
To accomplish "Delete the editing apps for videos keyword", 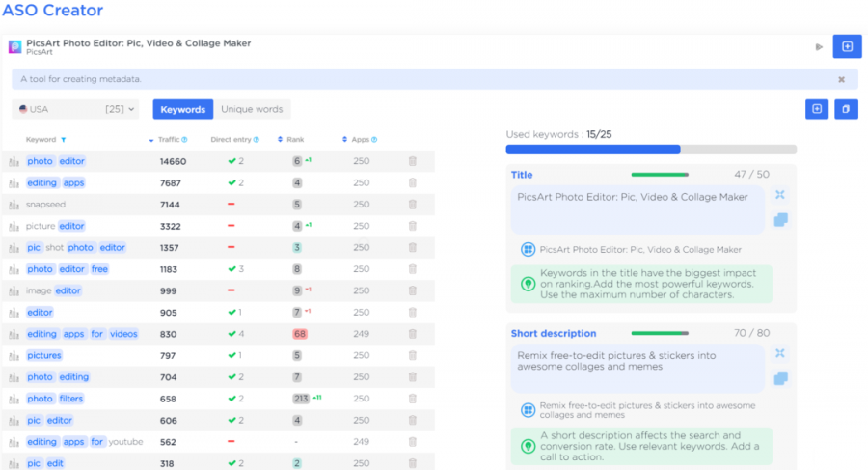I will coord(413,334).
